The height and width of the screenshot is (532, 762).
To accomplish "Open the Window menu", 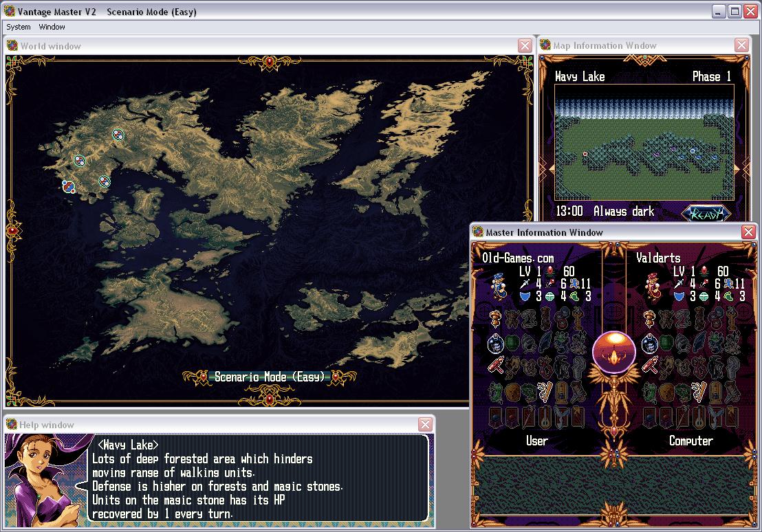I will pyautogui.click(x=52, y=27).
